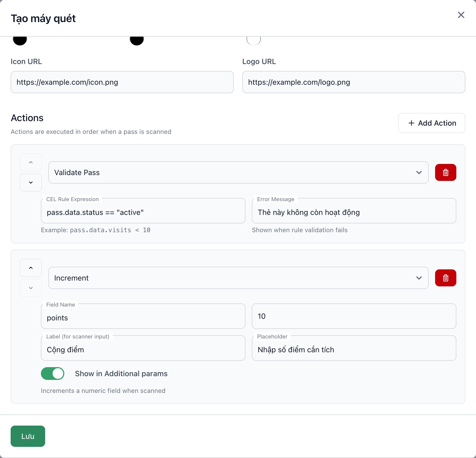
Task: Close the Tạo máy quét dialog
Action: coord(461,15)
